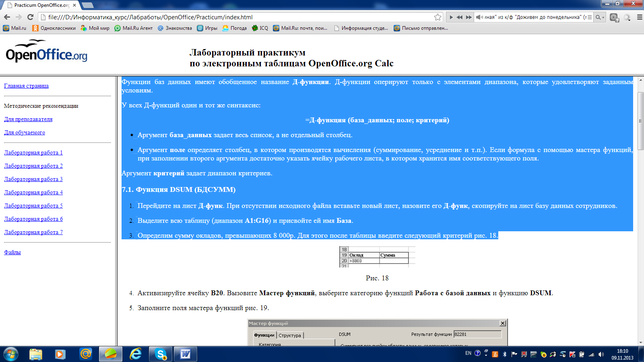Skip to next track in toolbar player
Screen dimensions: 644x362
tap(469, 17)
